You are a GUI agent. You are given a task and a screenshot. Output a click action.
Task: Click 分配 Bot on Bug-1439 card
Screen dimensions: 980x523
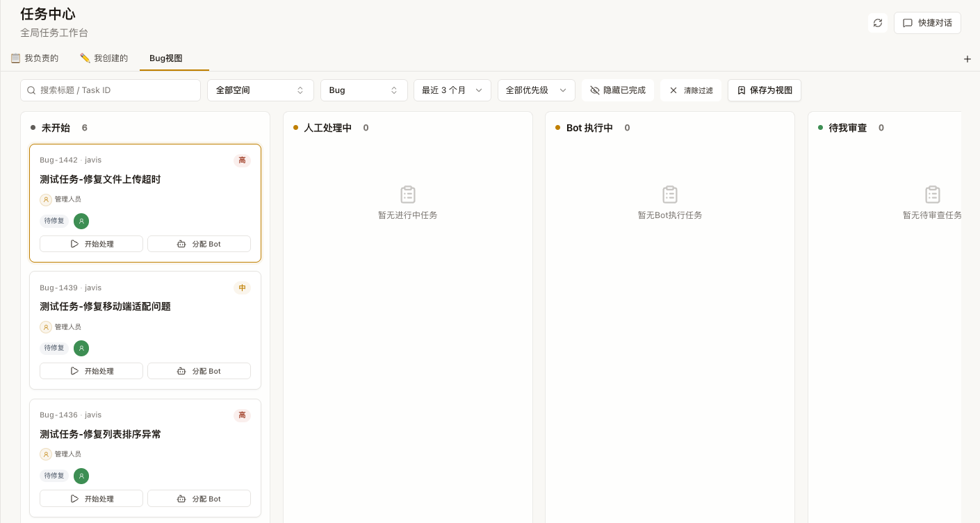199,371
